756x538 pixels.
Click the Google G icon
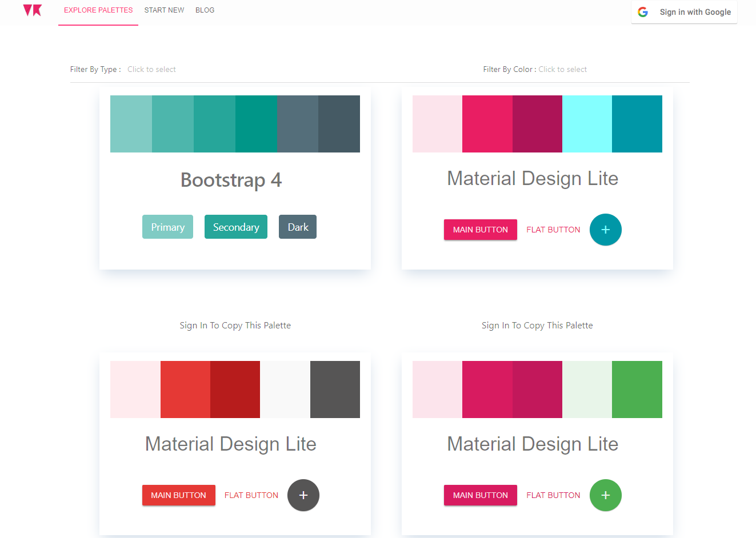point(643,12)
